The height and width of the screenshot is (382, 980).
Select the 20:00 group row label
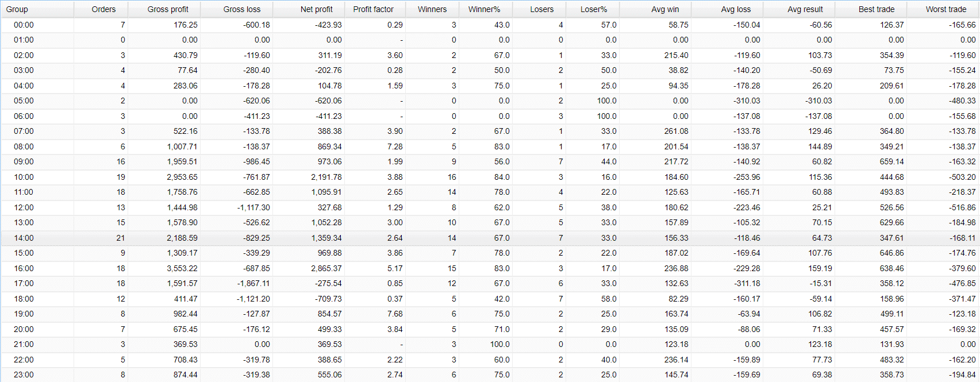click(x=24, y=329)
